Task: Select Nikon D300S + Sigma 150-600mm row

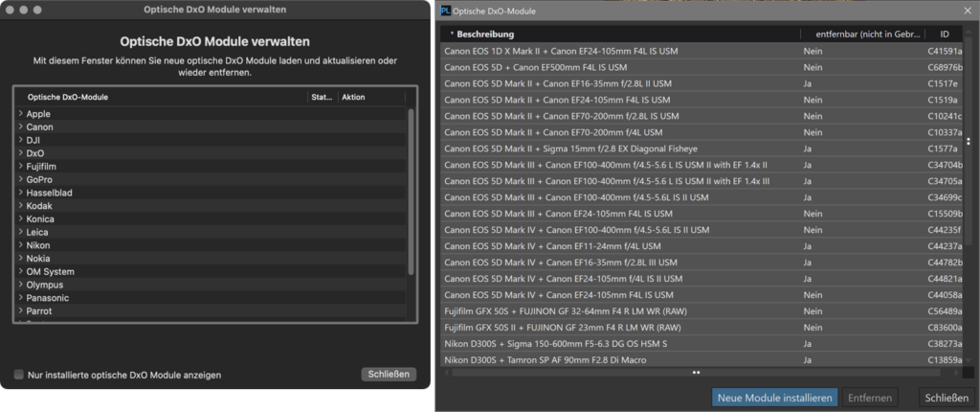Action: (702, 344)
